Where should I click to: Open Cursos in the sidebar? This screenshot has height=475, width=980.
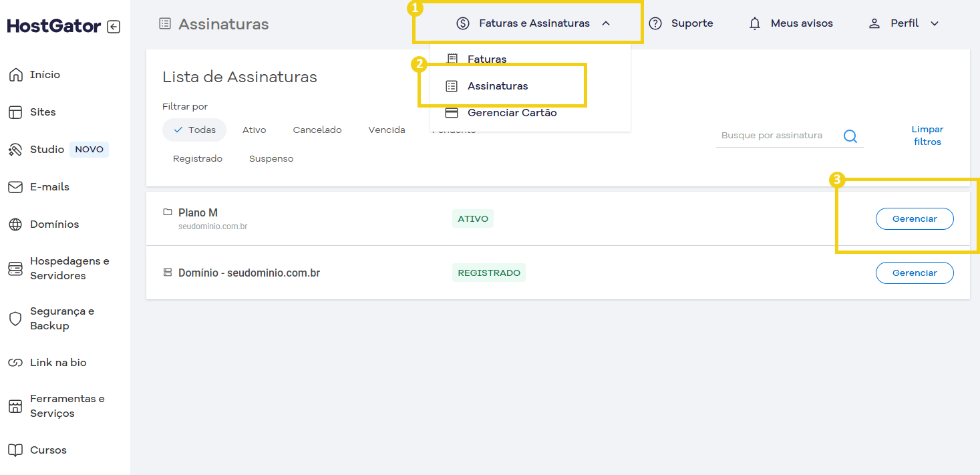point(48,450)
